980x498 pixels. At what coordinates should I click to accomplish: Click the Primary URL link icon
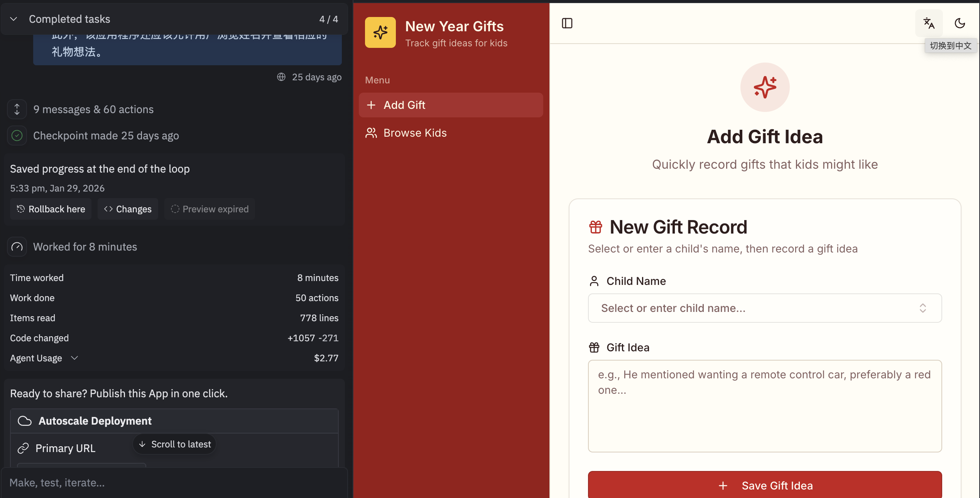[x=24, y=448]
